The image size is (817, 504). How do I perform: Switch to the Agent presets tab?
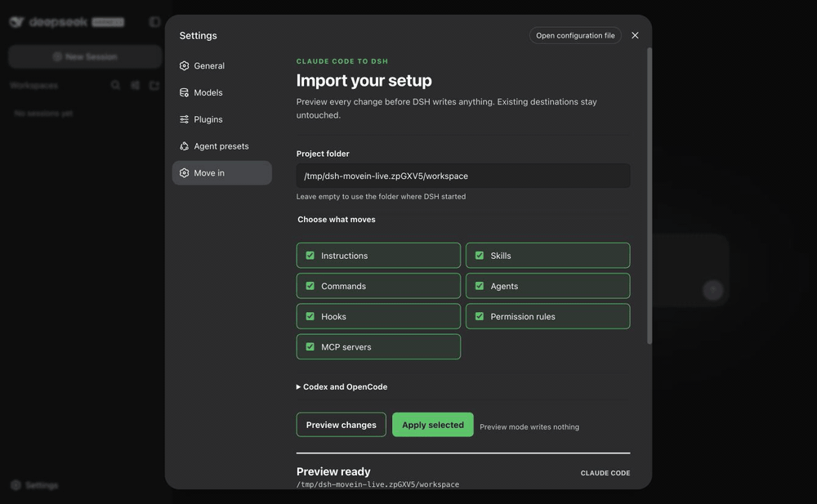coord(222,146)
